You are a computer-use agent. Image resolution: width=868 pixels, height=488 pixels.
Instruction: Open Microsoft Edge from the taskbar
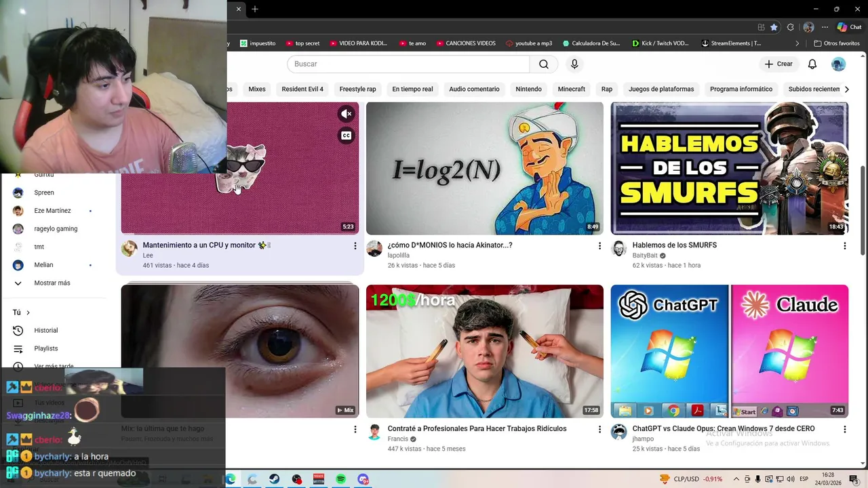(231, 479)
